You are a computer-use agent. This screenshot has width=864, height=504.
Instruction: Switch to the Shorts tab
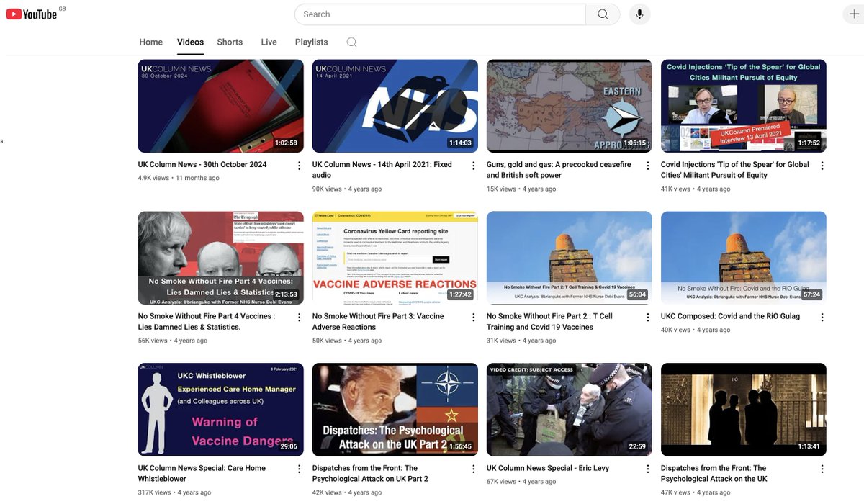click(x=230, y=42)
